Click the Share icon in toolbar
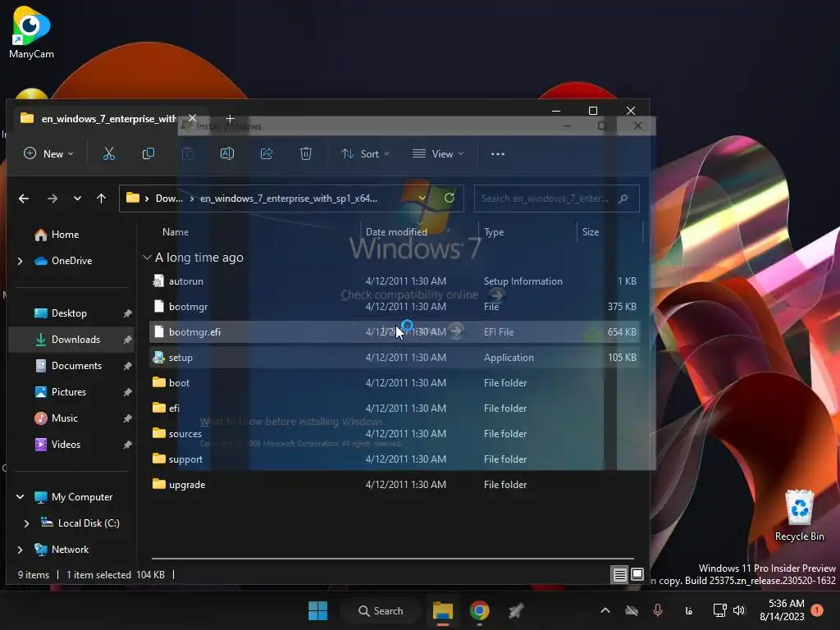 267,154
